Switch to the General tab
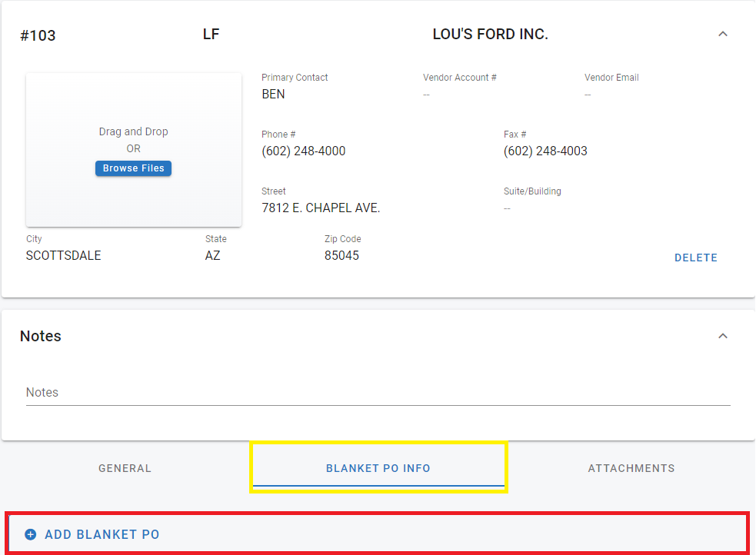 125,468
